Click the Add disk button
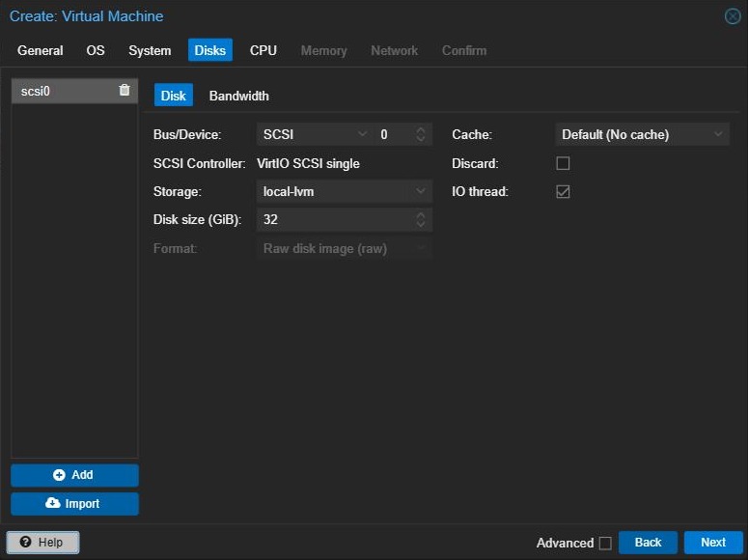The image size is (748, 560). [x=74, y=475]
